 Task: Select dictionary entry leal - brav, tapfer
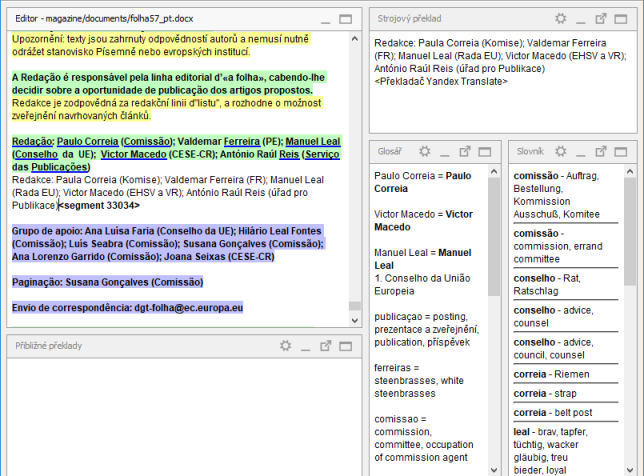550,451
